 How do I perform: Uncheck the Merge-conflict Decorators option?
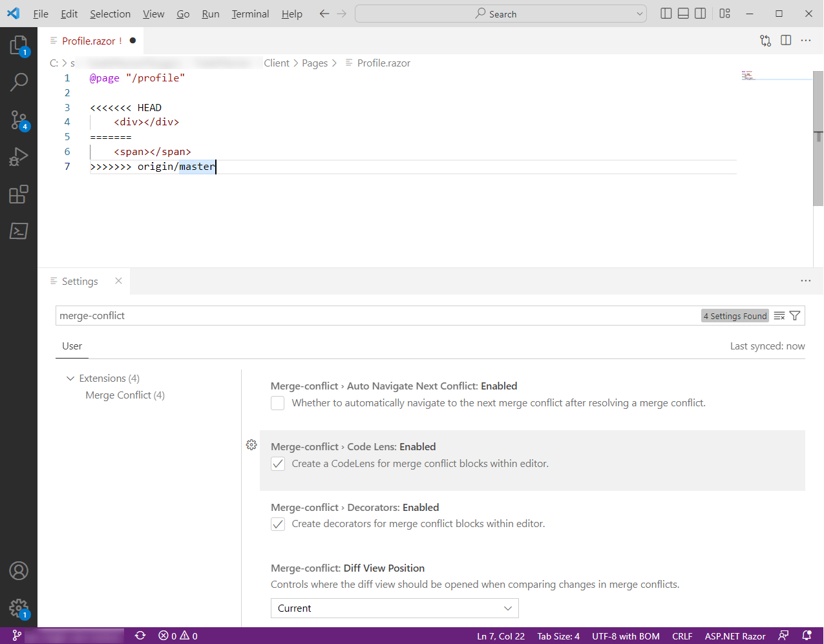[x=277, y=524]
